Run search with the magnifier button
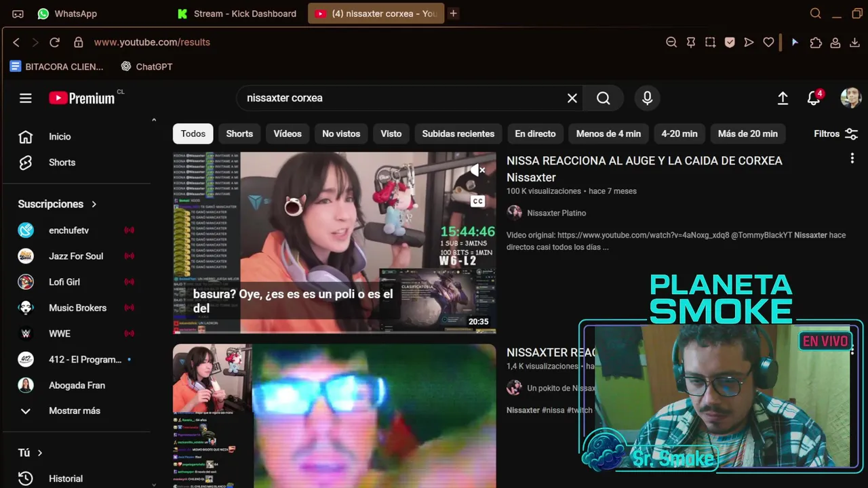Image resolution: width=868 pixels, height=488 pixels. point(604,98)
